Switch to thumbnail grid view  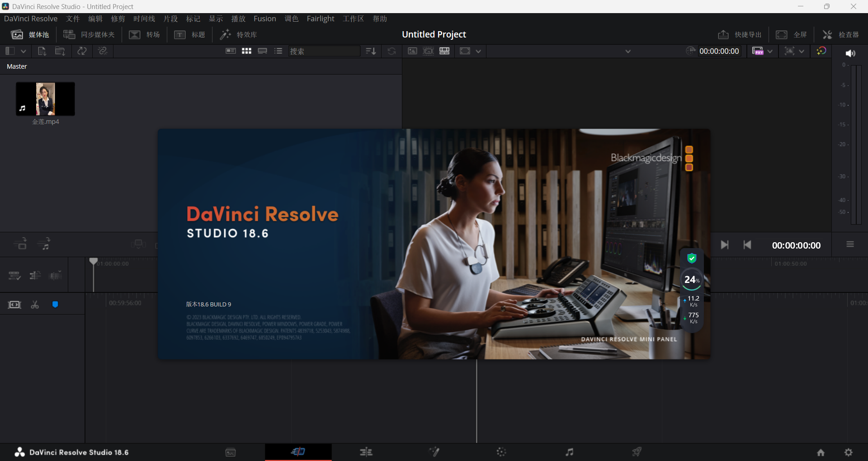(246, 51)
